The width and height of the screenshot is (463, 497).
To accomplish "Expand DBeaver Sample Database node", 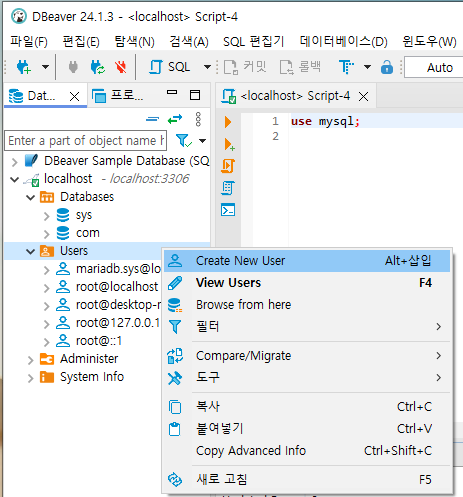I will tap(14, 162).
